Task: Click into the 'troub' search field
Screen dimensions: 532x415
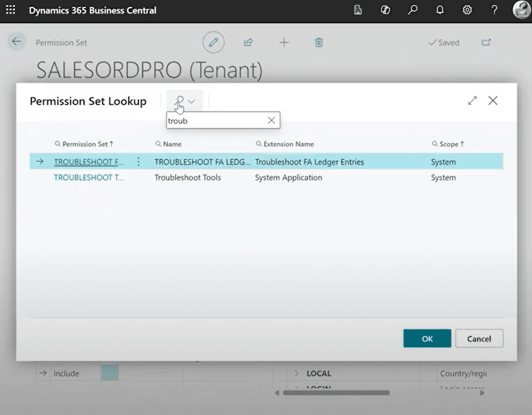Action: pos(216,121)
